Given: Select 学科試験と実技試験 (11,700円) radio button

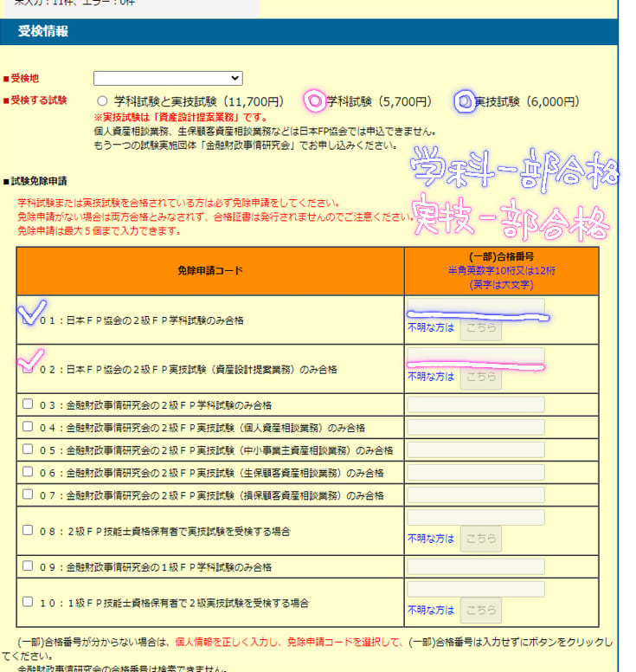Looking at the screenshot, I should click(103, 101).
